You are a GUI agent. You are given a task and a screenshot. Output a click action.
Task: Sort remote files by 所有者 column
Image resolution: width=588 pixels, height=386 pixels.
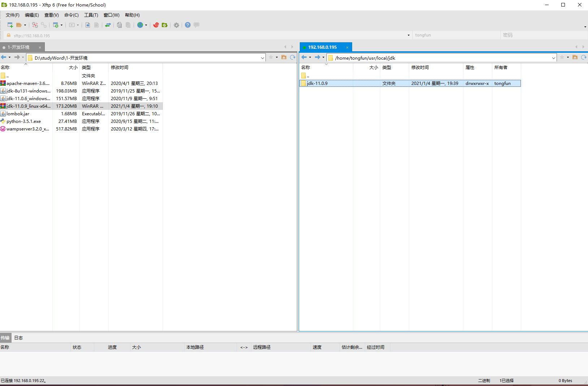[506, 68]
